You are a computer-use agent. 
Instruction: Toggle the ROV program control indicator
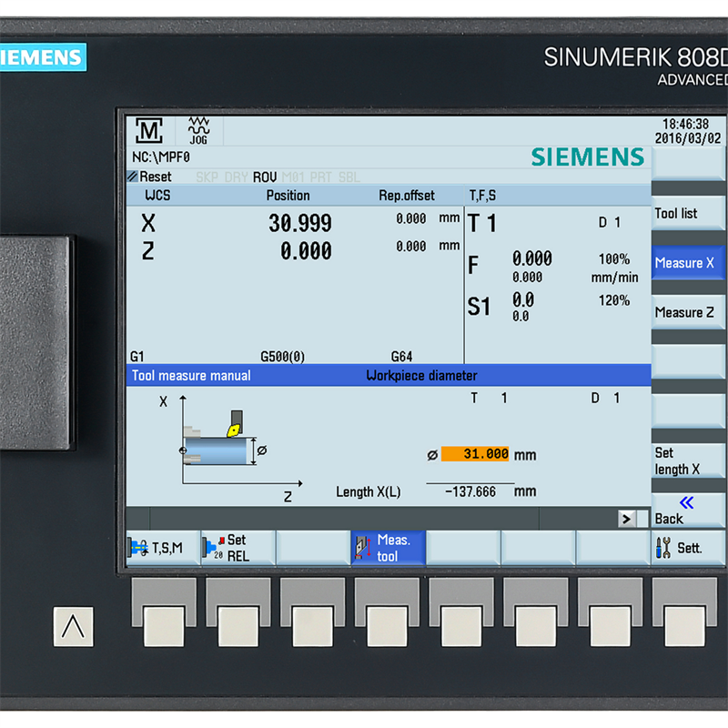point(265,177)
